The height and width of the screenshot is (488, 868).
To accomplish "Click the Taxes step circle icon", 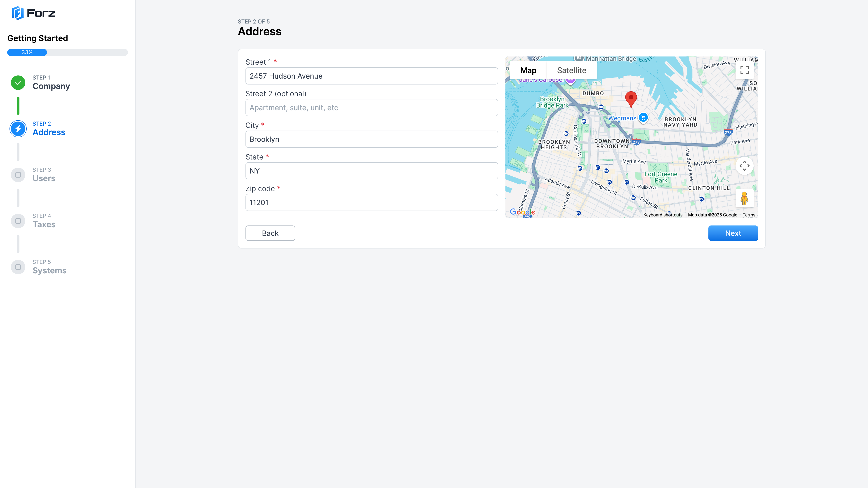I will 18,221.
